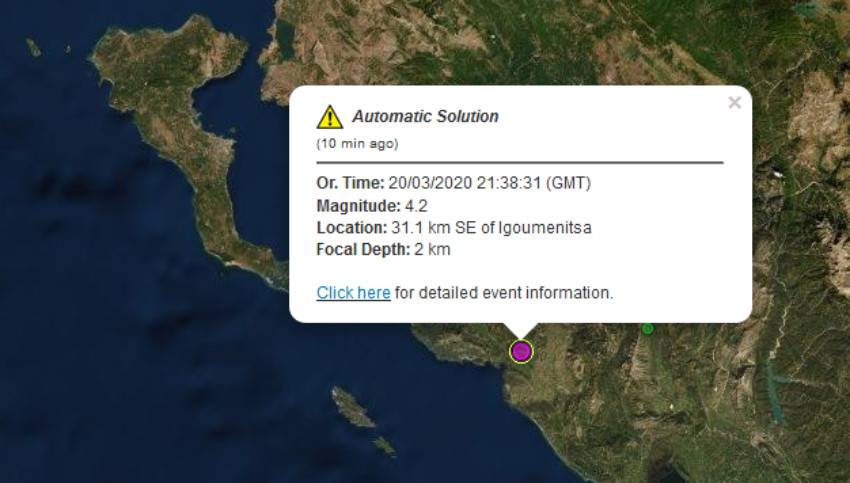
Task: Close the earthquake info popup
Action: pos(734,102)
